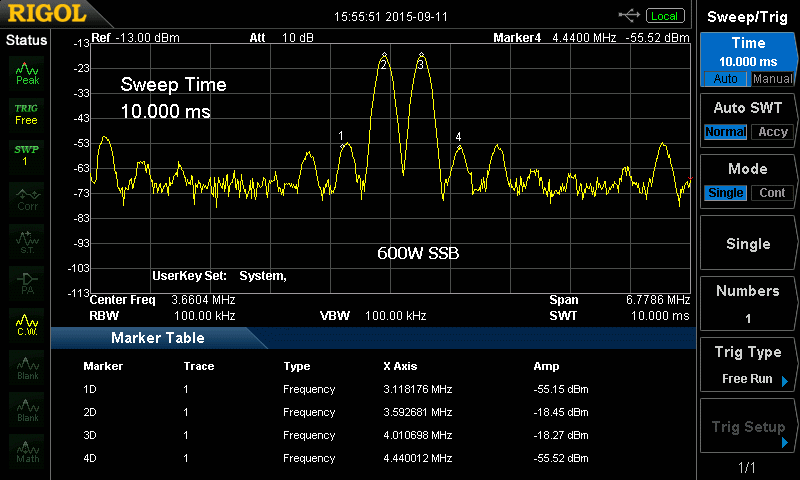800x480 pixels.
Task: Open the Trig Setup submenu
Action: point(748,427)
